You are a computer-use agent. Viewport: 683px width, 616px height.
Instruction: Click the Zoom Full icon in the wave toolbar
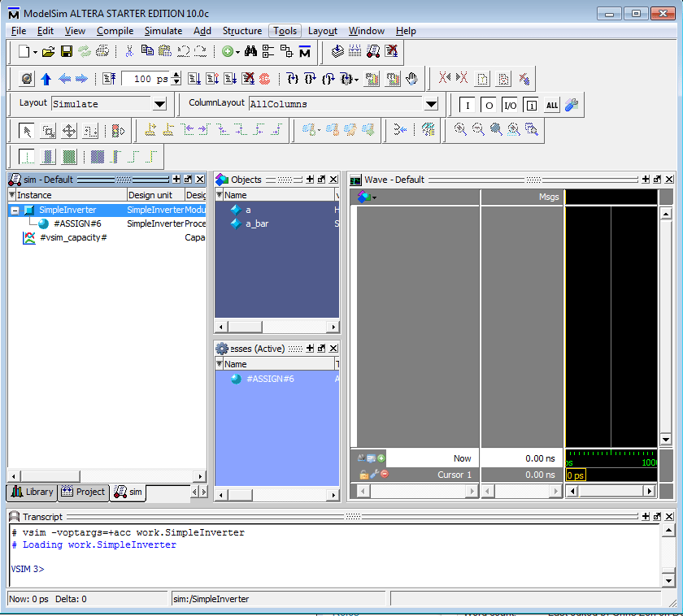(x=495, y=128)
